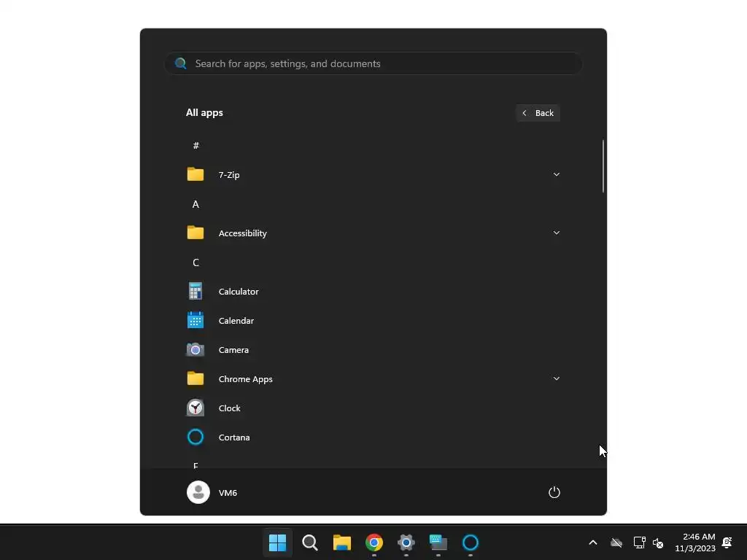Open the Clock app icon

(x=196, y=408)
